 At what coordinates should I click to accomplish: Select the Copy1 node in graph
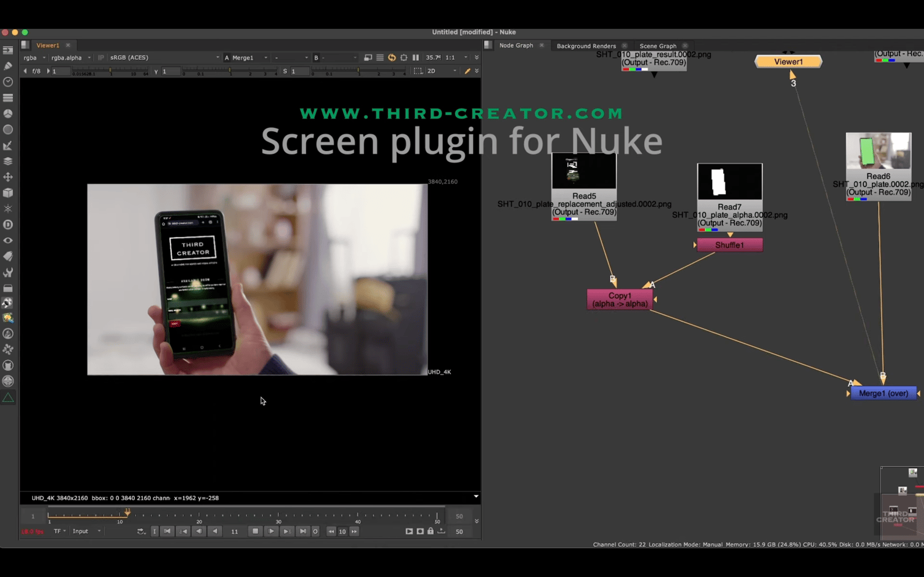619,300
